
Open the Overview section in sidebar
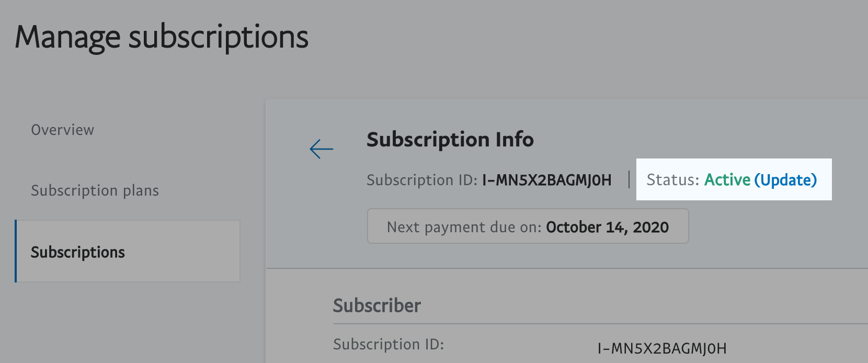(x=63, y=130)
